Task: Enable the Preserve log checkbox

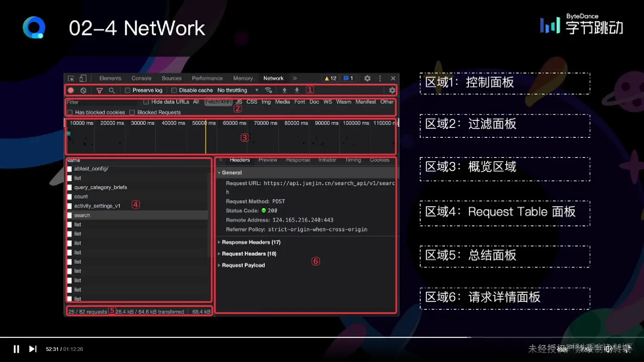Action: coord(127,90)
